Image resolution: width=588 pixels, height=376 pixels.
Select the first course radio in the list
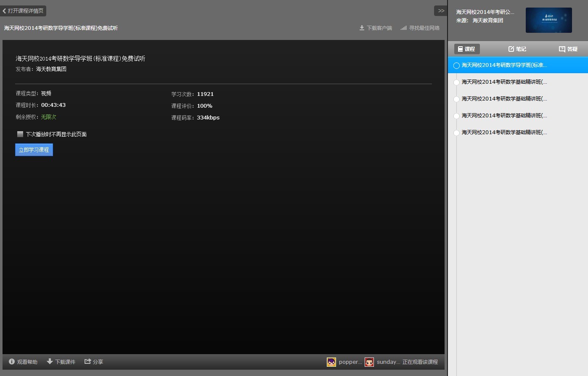pyautogui.click(x=456, y=66)
